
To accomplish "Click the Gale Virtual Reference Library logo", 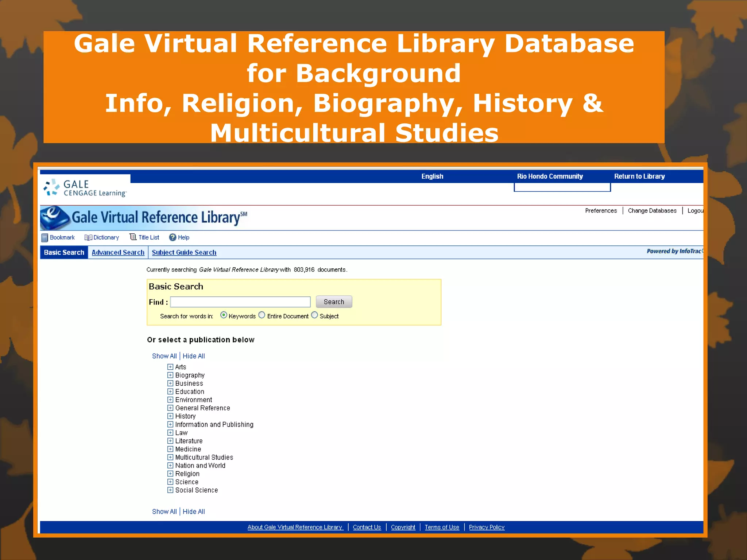I will coord(144,217).
